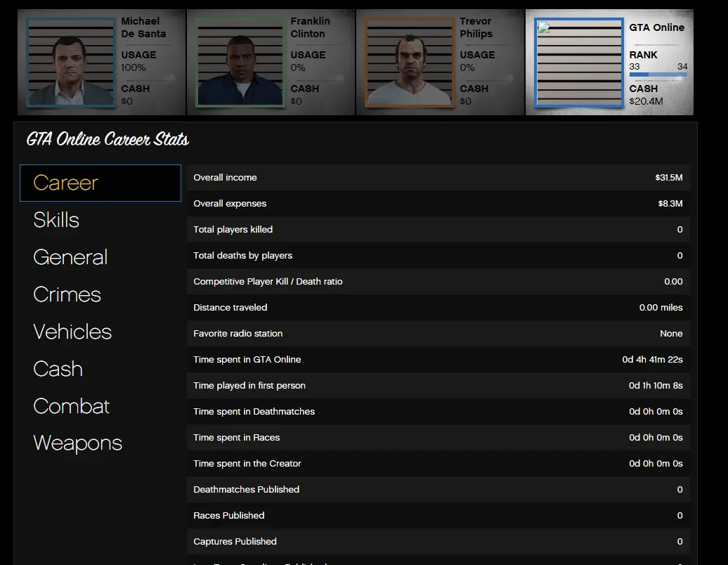Click rank number 33 in GTA Online card
The height and width of the screenshot is (565, 728).
click(x=635, y=66)
